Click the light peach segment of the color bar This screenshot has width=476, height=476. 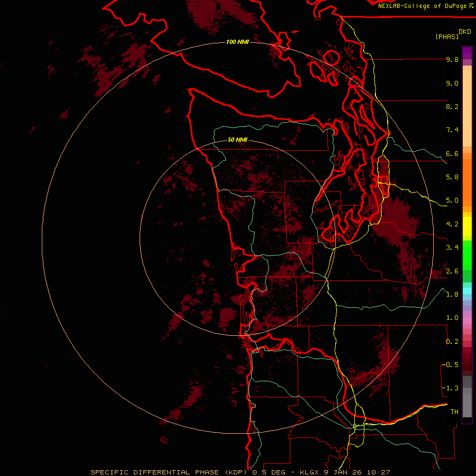(x=467, y=108)
